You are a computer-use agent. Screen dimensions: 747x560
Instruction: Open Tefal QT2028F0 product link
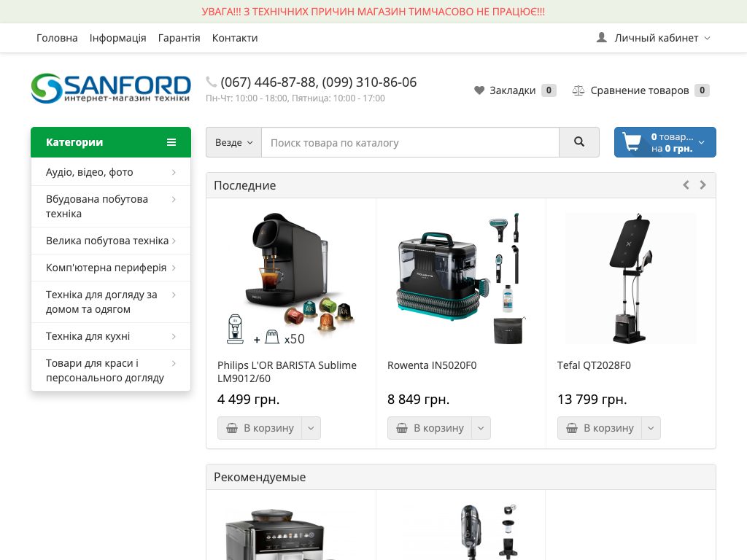coord(594,365)
